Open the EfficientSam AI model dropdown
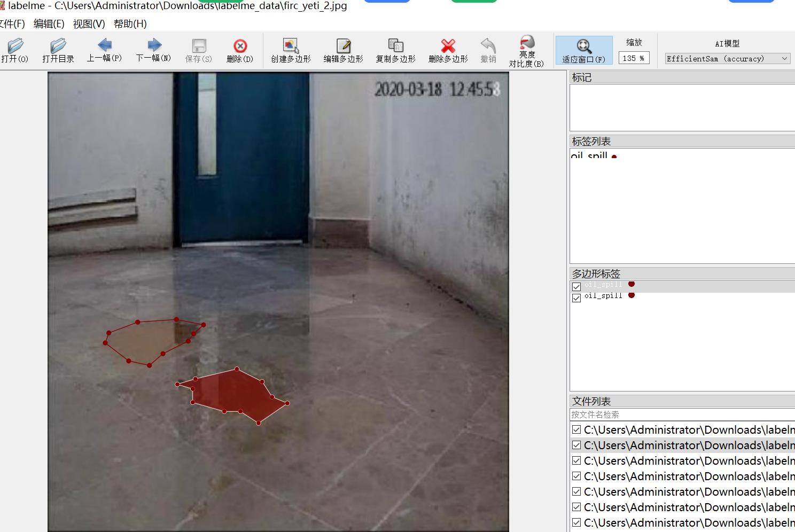Screen dimensions: 795x532 [727, 59]
